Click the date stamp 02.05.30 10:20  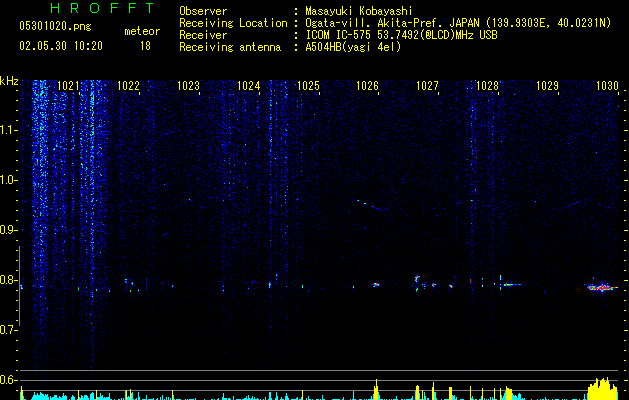61,46
